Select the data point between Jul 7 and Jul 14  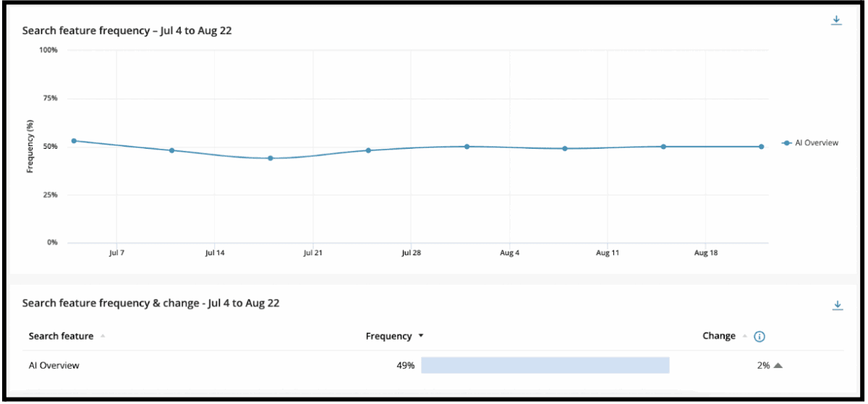pos(171,150)
